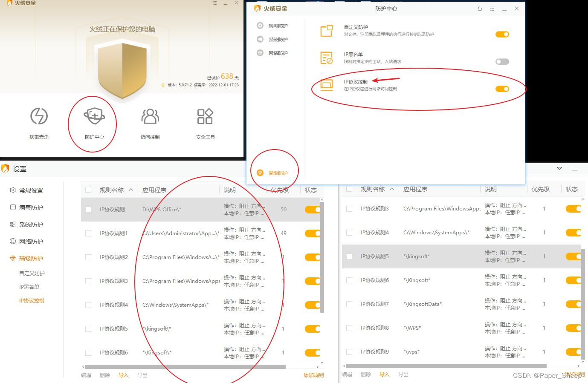Click down arrow of left table vertical scrollbar
Viewport: 588px width, 383px height.
322,363
